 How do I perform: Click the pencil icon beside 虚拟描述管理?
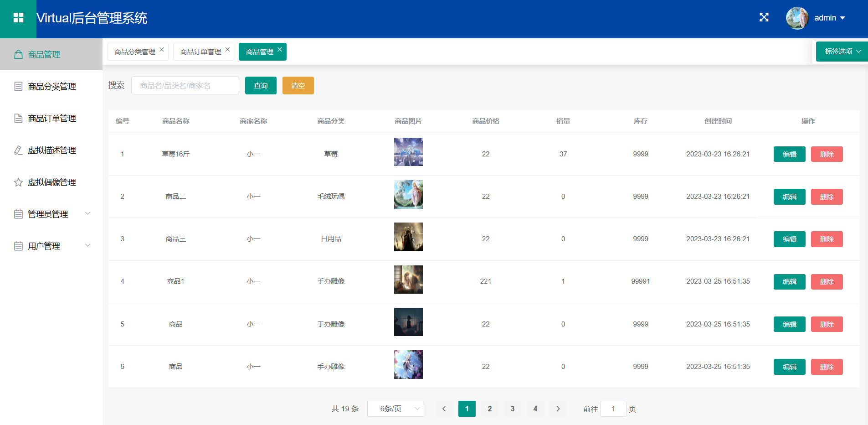pos(18,150)
